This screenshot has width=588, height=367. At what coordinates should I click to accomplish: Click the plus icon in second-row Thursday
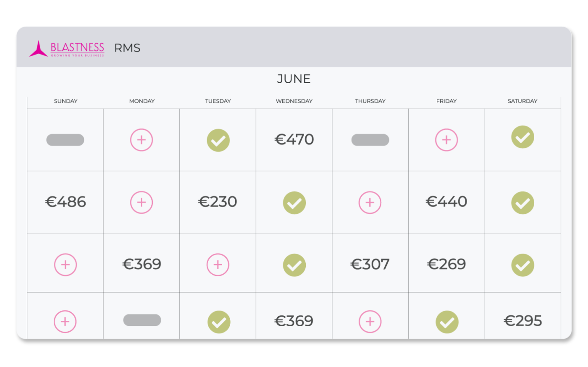(x=370, y=202)
